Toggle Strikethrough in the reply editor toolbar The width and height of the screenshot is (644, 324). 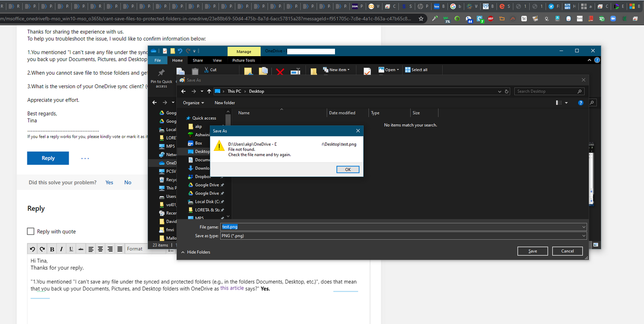tap(81, 249)
